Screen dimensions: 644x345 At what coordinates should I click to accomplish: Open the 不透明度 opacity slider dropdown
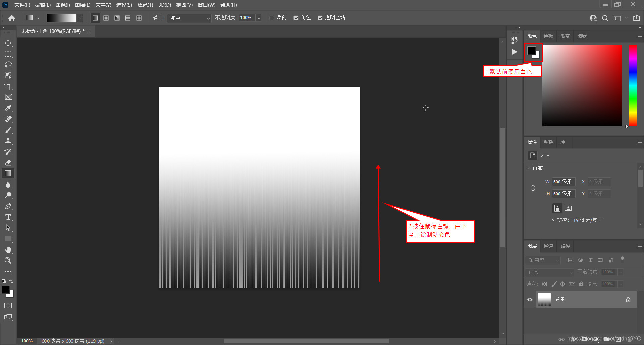point(259,18)
